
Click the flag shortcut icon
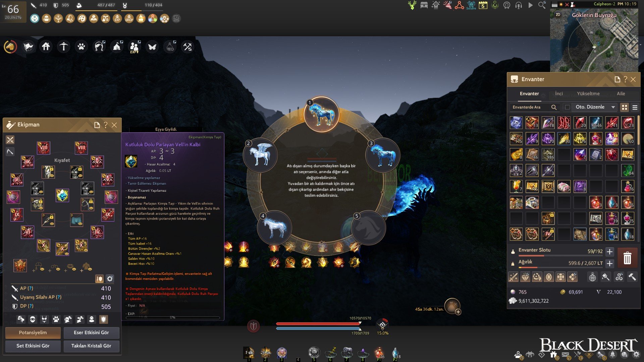tap(28, 47)
